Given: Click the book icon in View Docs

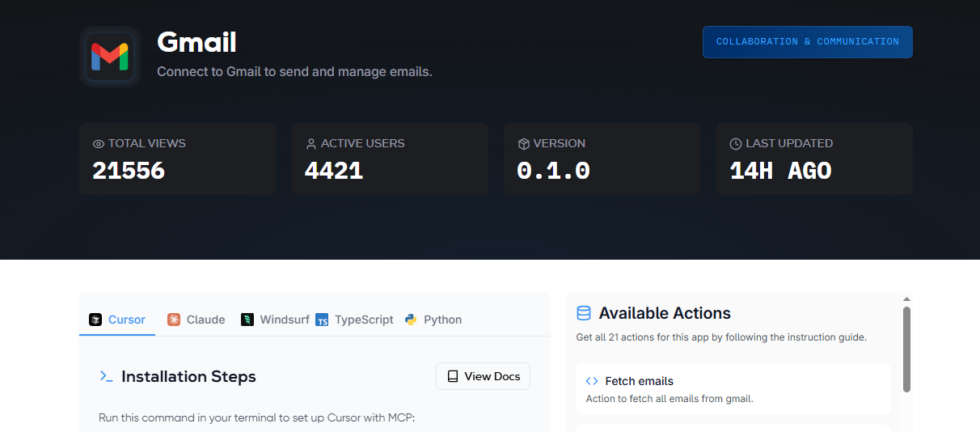Looking at the screenshot, I should pyautogui.click(x=453, y=376).
